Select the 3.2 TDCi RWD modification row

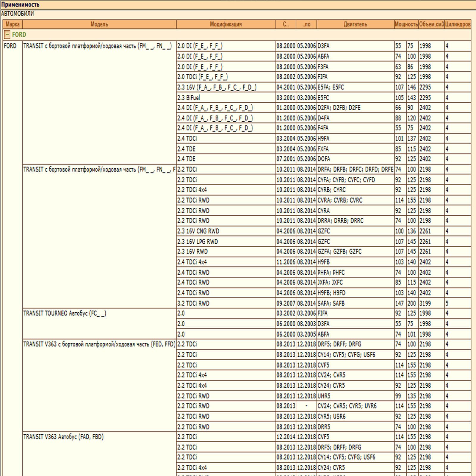pyautogui.click(x=193, y=303)
